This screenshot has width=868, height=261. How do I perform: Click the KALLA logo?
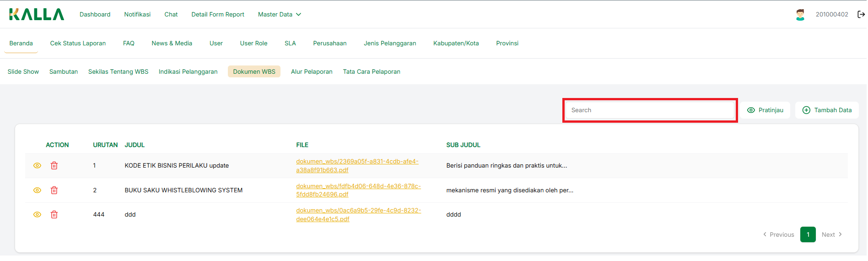[37, 15]
